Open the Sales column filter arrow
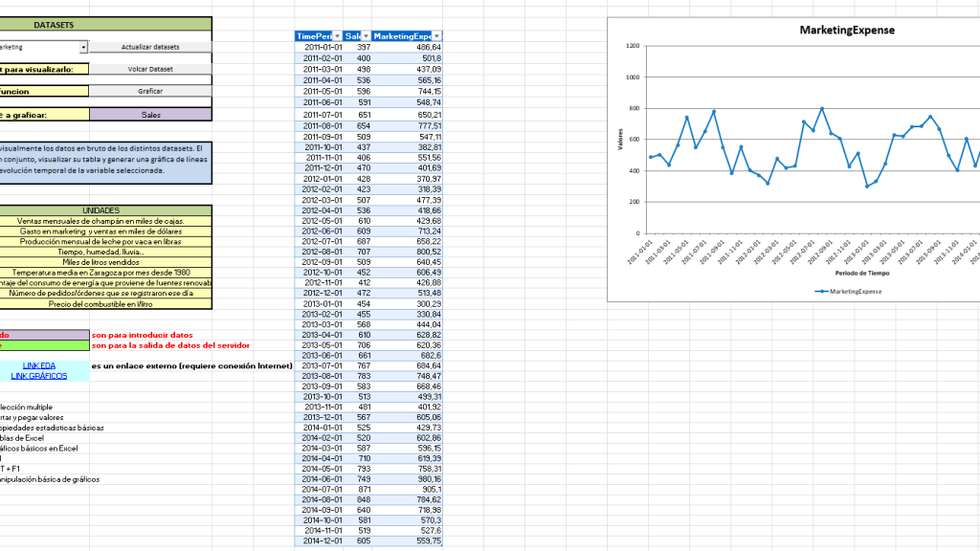980x551 pixels. pos(365,35)
